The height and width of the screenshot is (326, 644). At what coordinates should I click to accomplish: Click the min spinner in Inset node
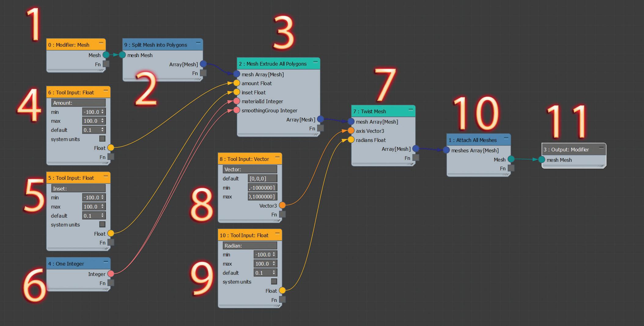coord(94,197)
